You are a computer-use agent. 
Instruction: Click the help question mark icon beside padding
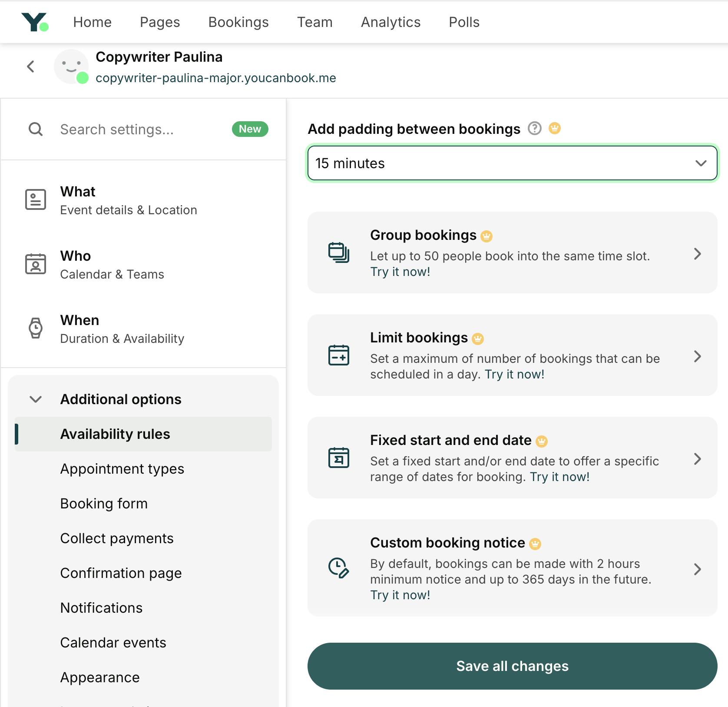point(534,129)
